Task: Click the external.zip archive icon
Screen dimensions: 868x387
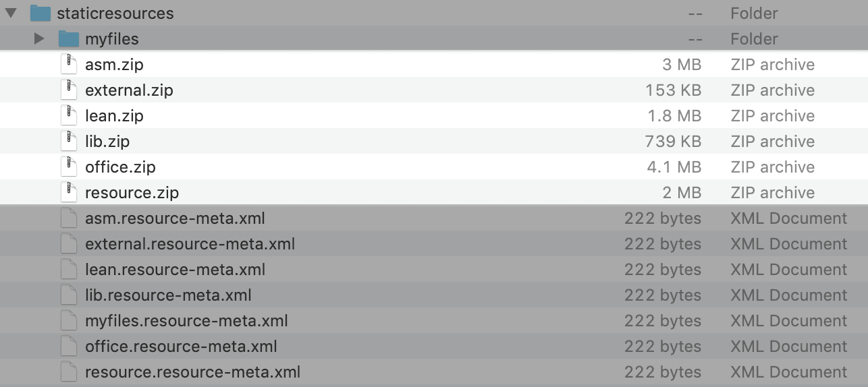Action: tap(68, 90)
